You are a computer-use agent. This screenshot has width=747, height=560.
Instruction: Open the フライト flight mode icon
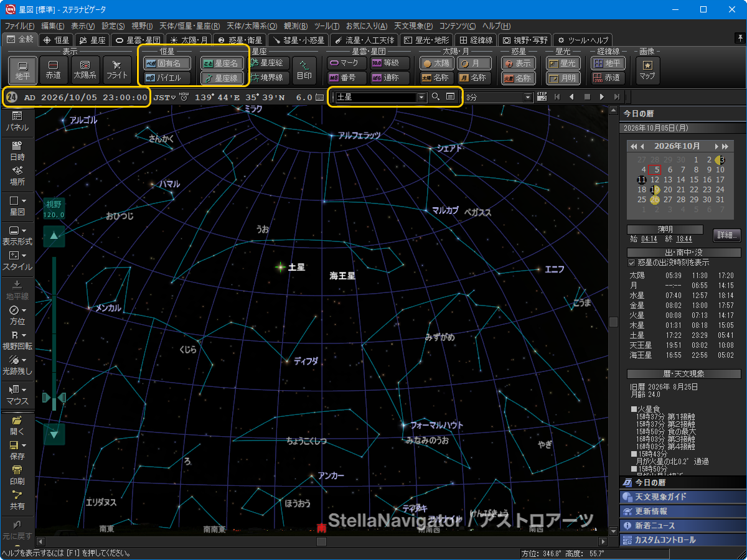pyautogui.click(x=117, y=70)
